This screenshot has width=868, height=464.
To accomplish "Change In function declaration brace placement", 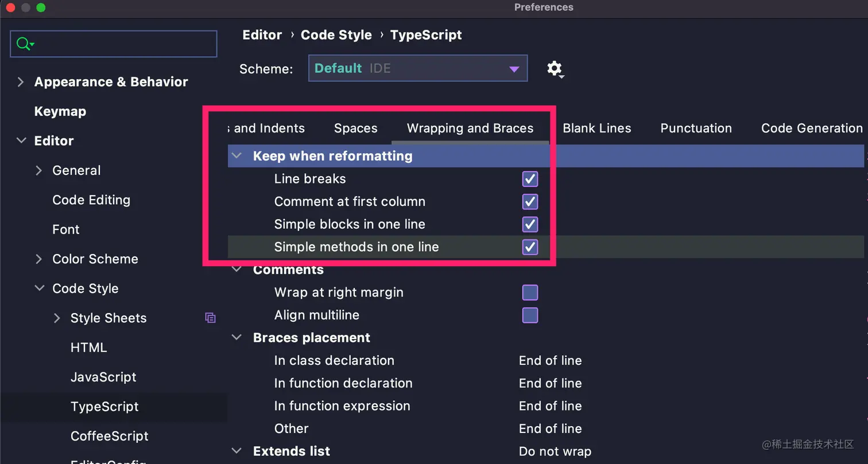I will tap(551, 383).
